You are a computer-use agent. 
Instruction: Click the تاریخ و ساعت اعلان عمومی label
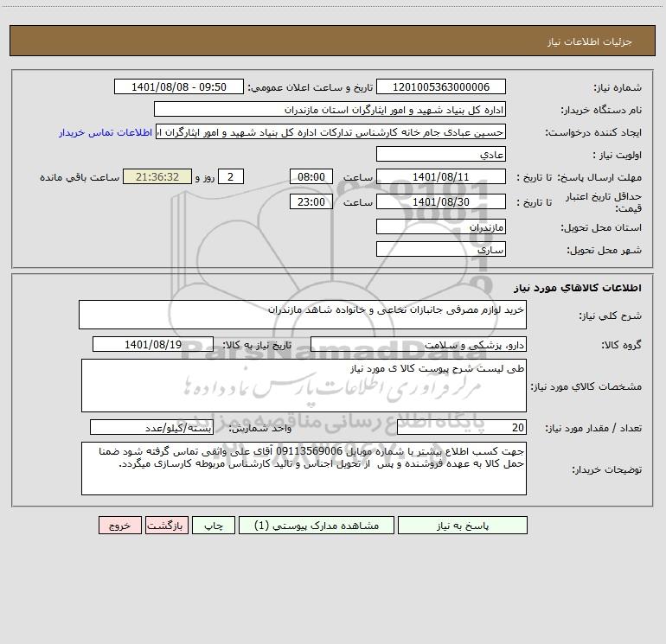tap(310, 87)
